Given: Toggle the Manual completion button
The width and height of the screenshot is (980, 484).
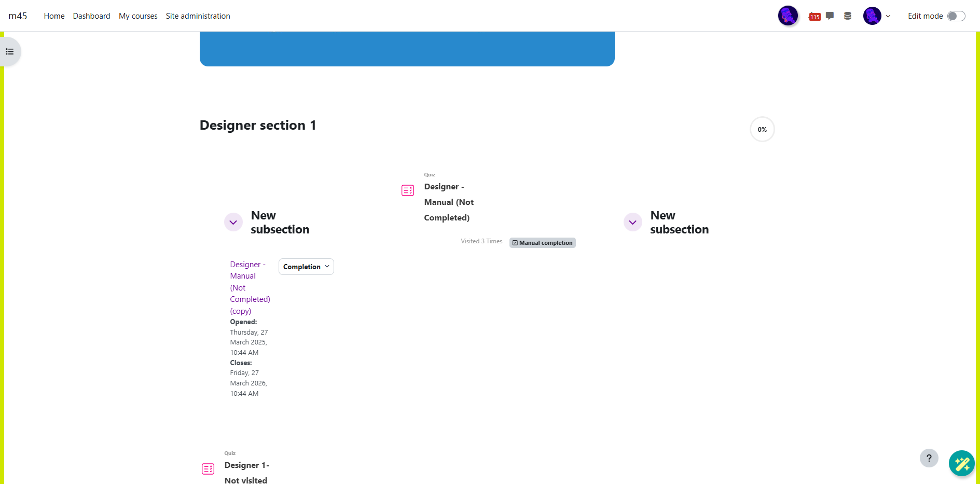Looking at the screenshot, I should pyautogui.click(x=542, y=243).
